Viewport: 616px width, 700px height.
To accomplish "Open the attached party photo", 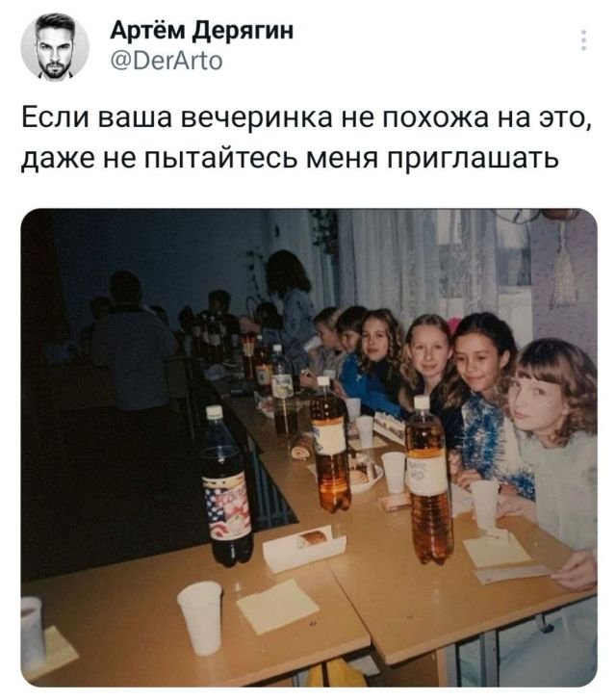I will pos(309,448).
